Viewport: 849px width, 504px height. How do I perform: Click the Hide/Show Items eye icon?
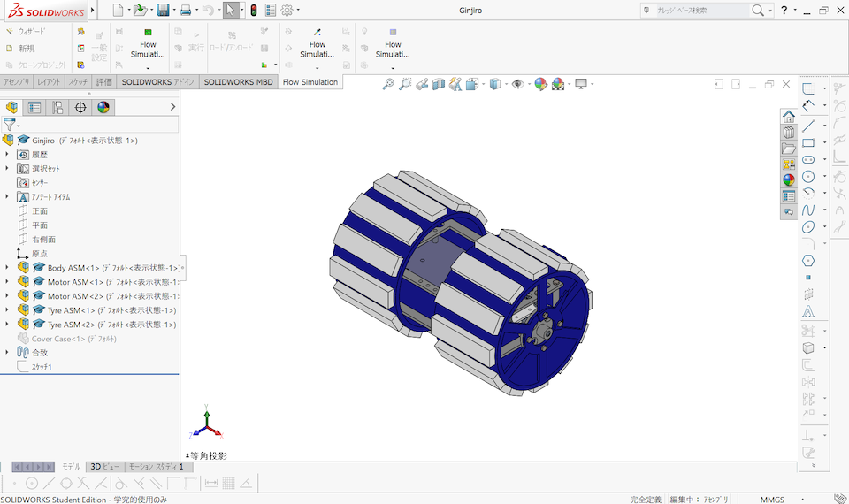pos(517,84)
